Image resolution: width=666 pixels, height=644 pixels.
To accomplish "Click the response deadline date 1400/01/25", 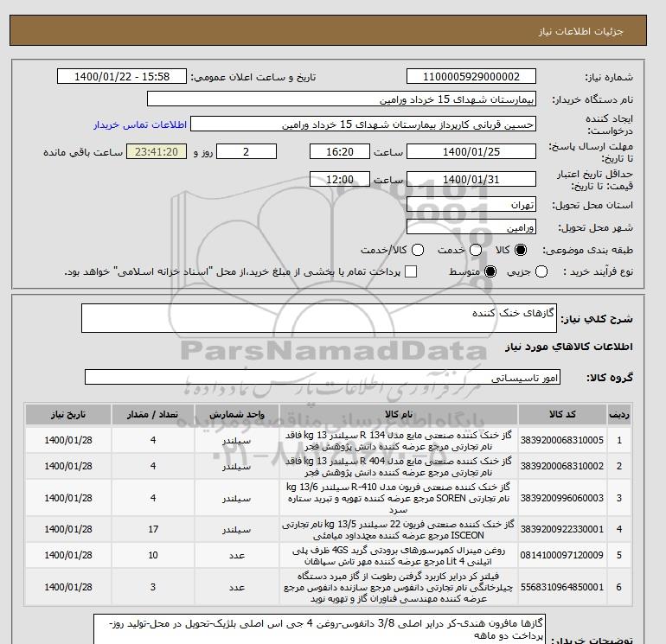I will (471, 151).
